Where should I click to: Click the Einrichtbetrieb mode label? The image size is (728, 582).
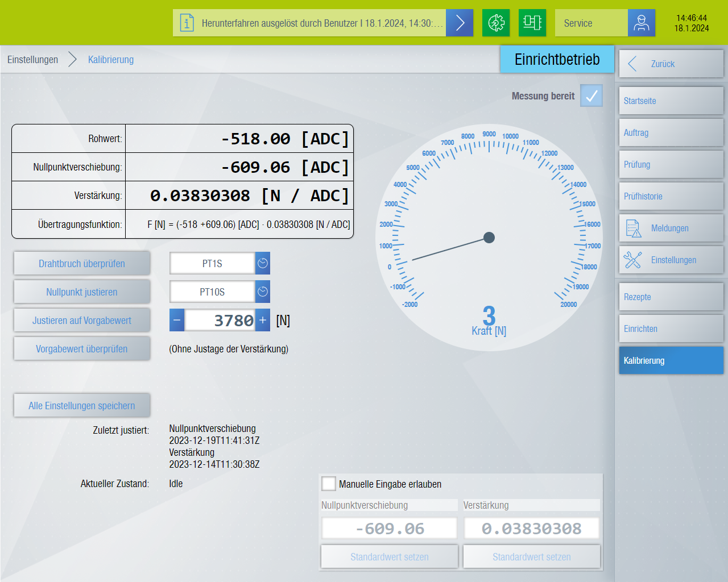[x=557, y=59]
